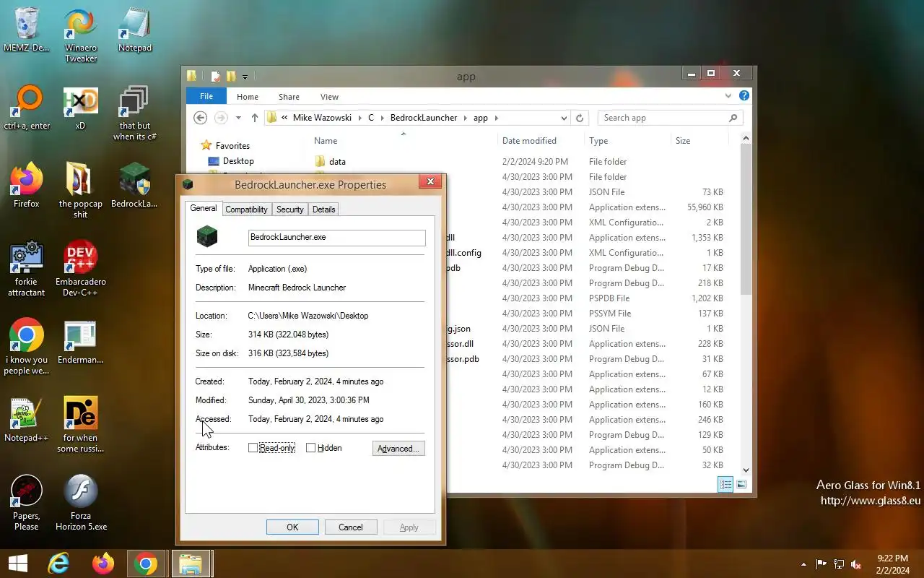Expand the Explorer ribbon chevron
Screen dimensions: 924x578
point(728,95)
